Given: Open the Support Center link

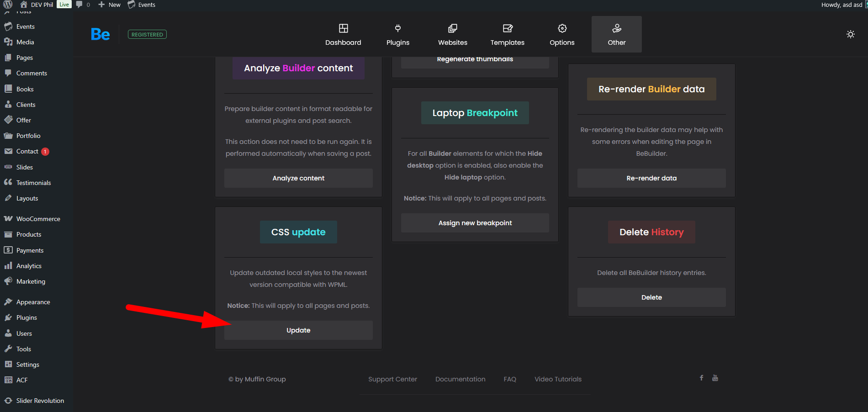Looking at the screenshot, I should (x=392, y=379).
